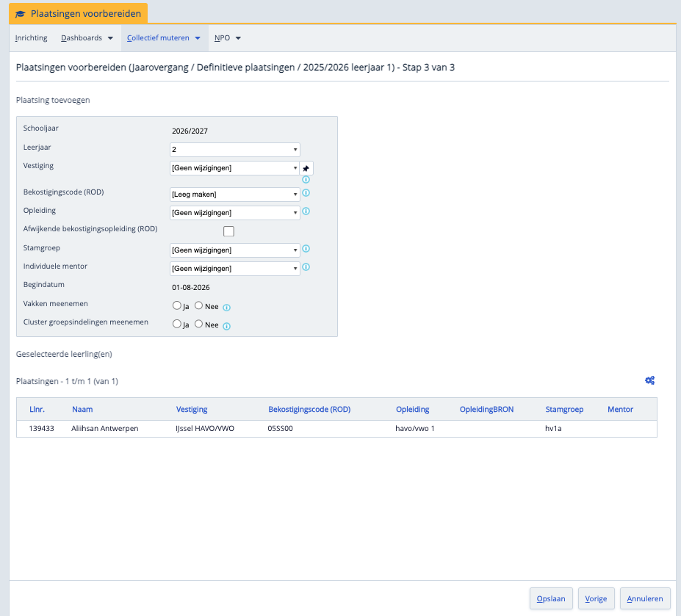Open the Collectief muteren menu
The width and height of the screenshot is (681, 616).
(163, 37)
